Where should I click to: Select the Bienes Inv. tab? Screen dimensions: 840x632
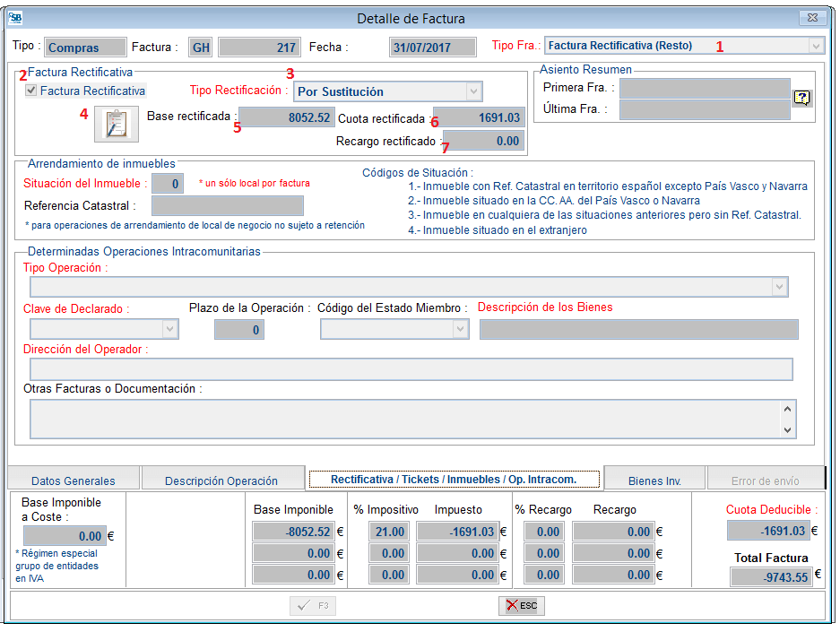[x=654, y=480]
